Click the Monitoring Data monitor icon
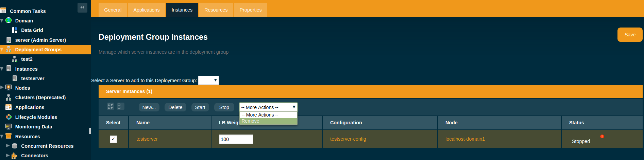Screen dimensions: 644x160 pos(9,127)
